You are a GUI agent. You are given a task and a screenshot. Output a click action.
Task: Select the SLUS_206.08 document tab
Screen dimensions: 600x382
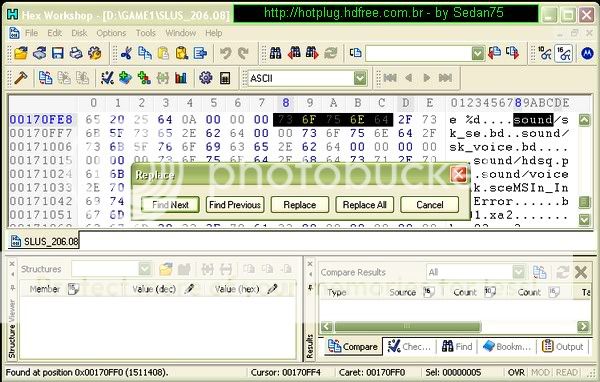point(44,242)
